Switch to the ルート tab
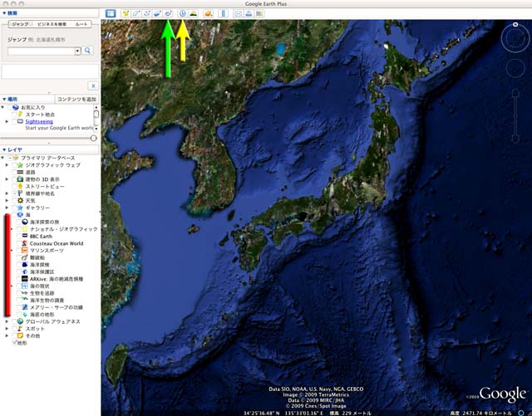532x416 pixels. pos(81,24)
